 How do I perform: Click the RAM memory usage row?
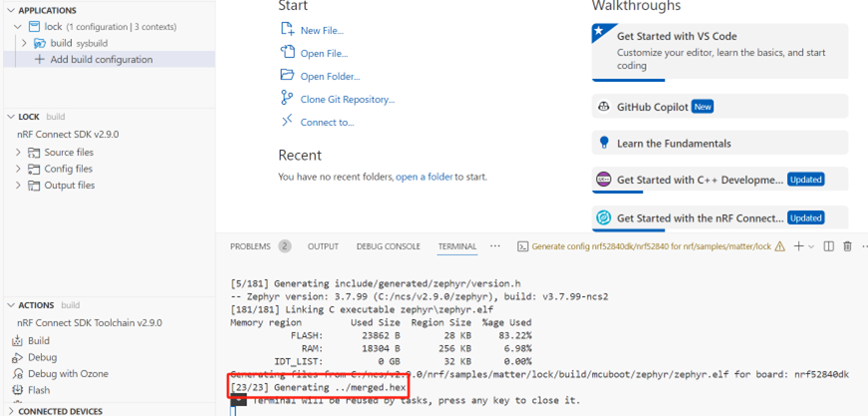(x=417, y=348)
